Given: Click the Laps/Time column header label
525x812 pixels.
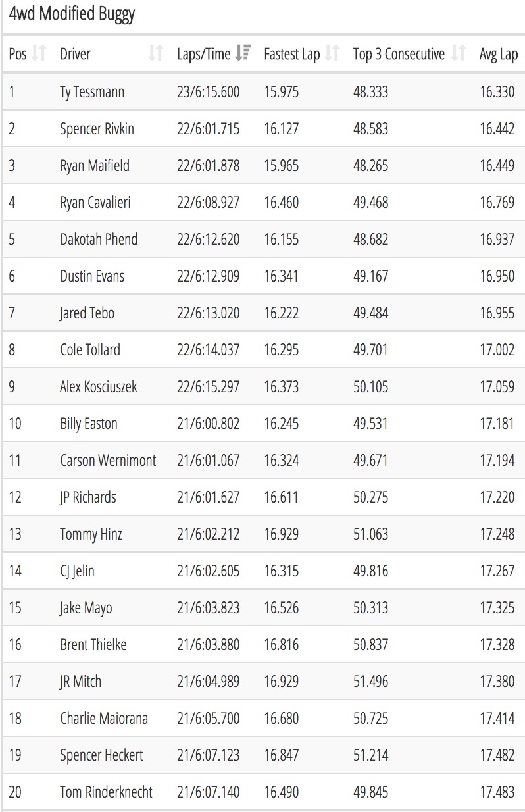Looking at the screenshot, I should [203, 54].
